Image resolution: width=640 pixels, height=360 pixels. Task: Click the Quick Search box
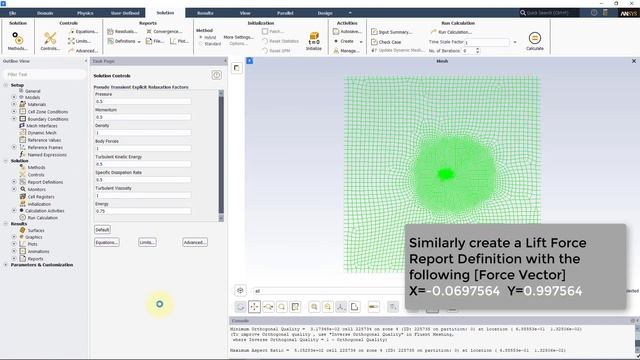548,13
